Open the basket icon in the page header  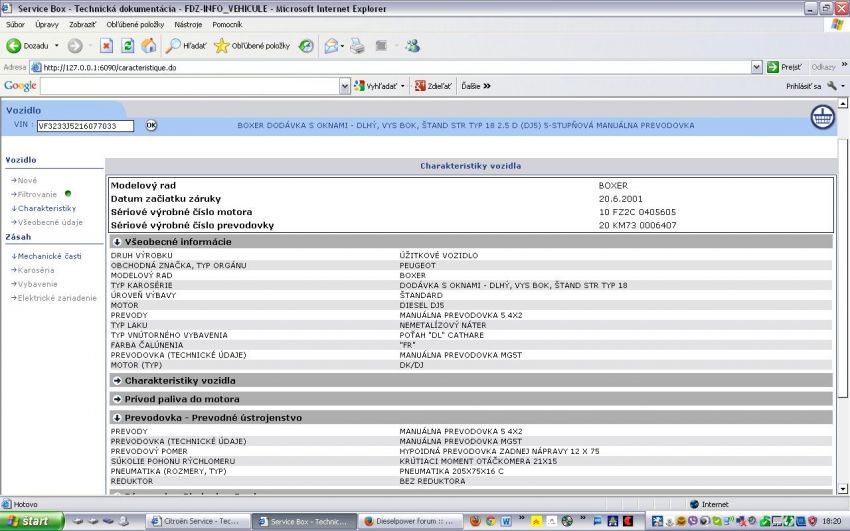click(822, 116)
